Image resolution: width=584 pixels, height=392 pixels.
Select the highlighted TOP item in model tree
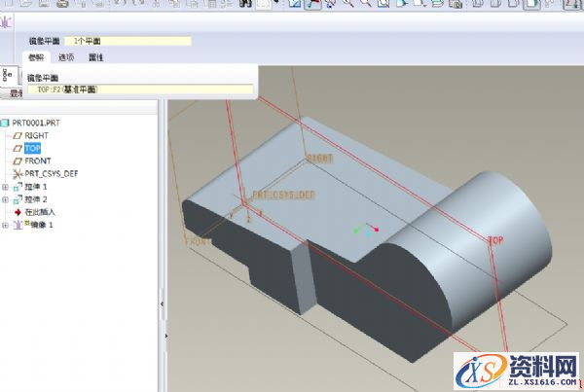coord(32,148)
